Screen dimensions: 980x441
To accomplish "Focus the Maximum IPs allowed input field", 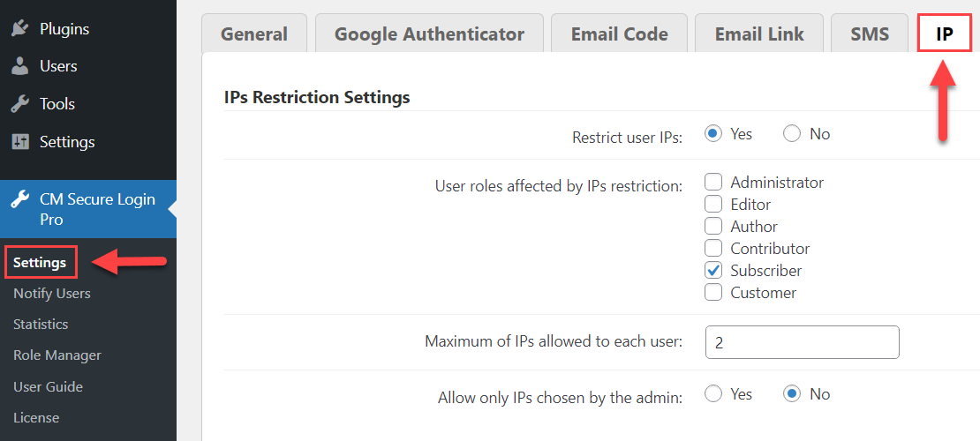I will [x=802, y=342].
